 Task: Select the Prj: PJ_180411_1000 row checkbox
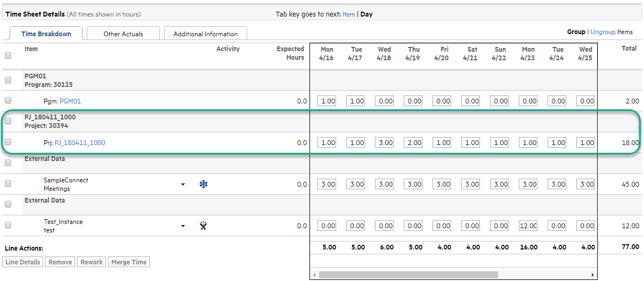tap(8, 142)
